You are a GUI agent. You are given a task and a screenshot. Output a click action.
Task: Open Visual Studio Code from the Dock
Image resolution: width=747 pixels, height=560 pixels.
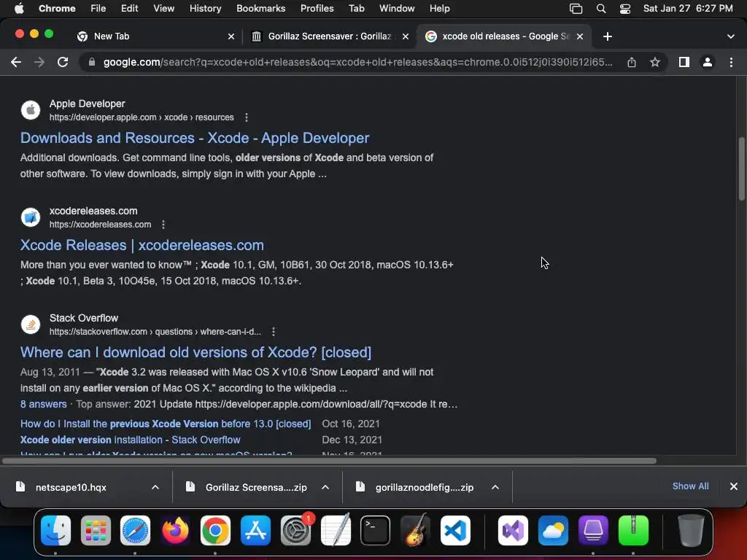click(455, 530)
